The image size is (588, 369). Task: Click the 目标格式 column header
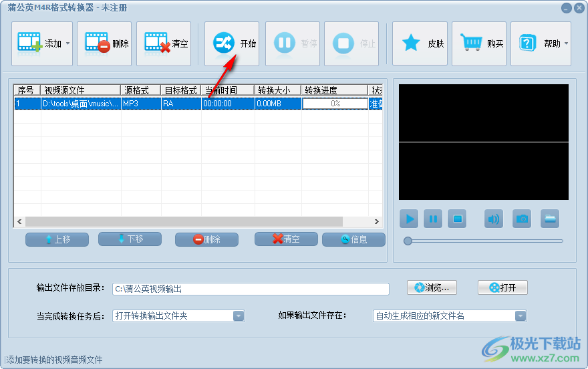point(181,90)
